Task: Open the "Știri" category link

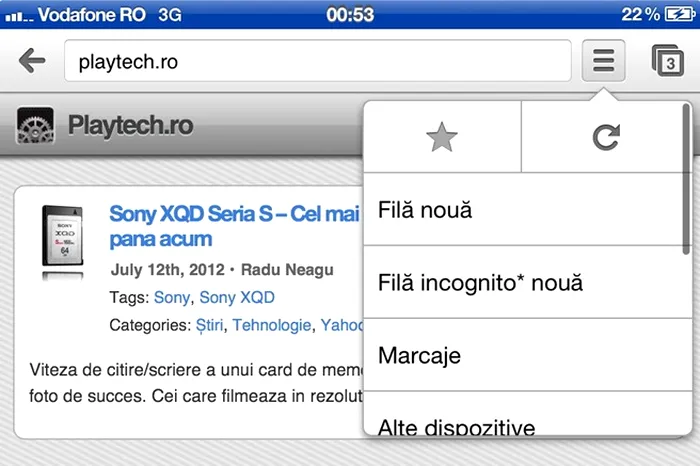Action: pos(209,325)
